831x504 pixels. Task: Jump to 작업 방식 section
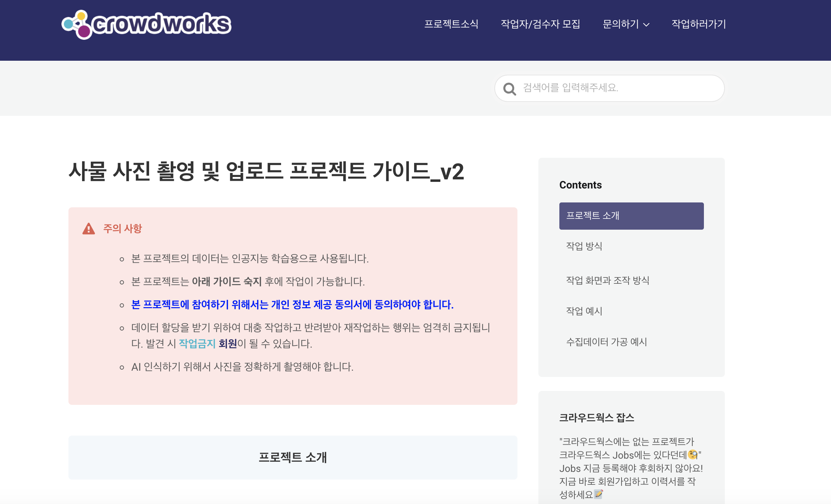pos(584,246)
